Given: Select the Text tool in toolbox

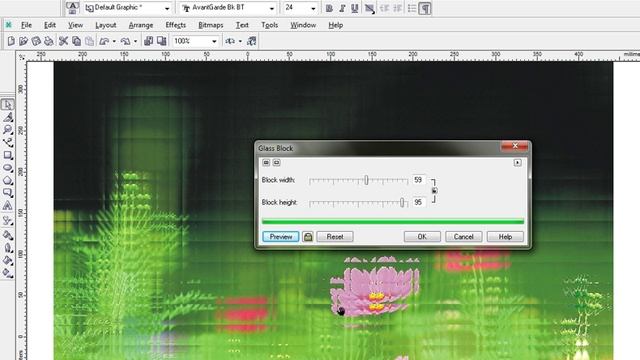Looking at the screenshot, I should 7,205.
